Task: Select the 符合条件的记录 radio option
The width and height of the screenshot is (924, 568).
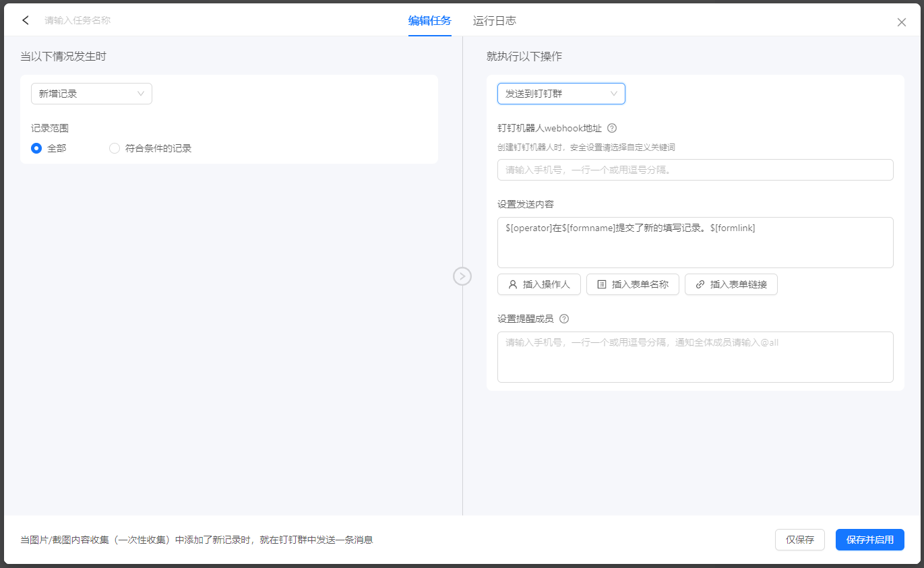Action: click(115, 148)
